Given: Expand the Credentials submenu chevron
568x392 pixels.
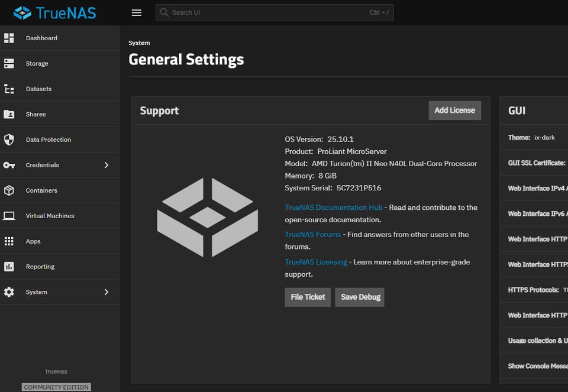Looking at the screenshot, I should coord(106,165).
